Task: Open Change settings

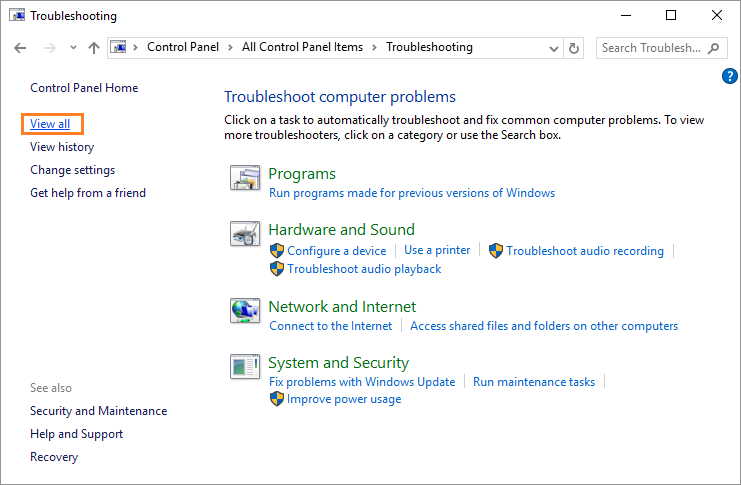Action: 72,170
